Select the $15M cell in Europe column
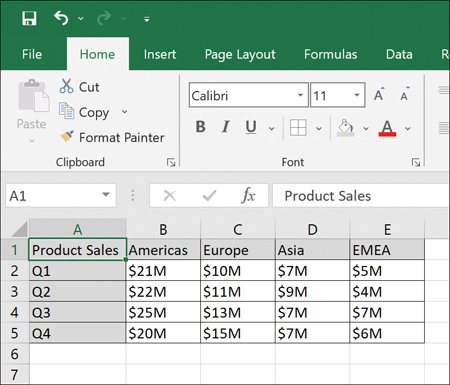Screen dimensions: 450x385 [238, 333]
